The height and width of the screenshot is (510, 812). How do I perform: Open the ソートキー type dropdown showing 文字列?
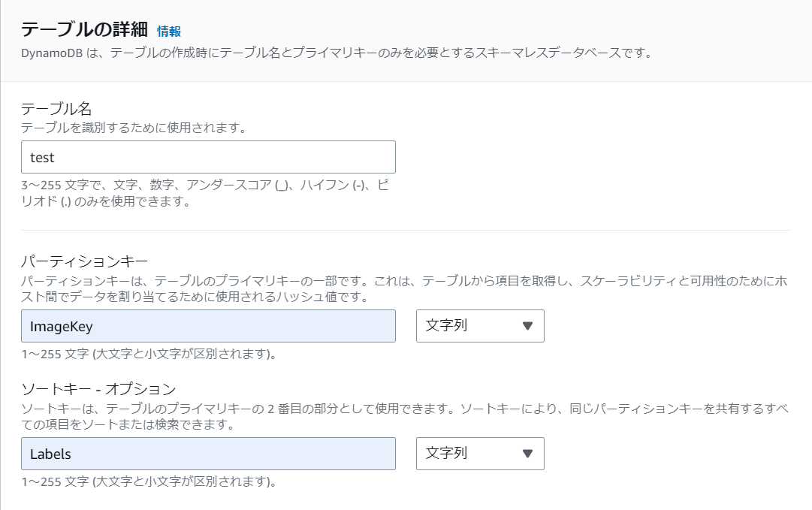coord(480,454)
